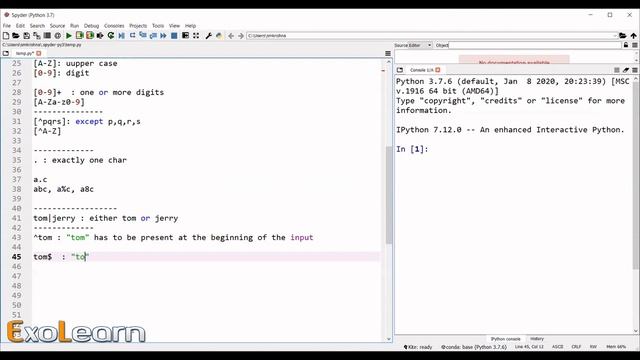Browse editor tabs button
640x360 pixels.
coord(6,53)
